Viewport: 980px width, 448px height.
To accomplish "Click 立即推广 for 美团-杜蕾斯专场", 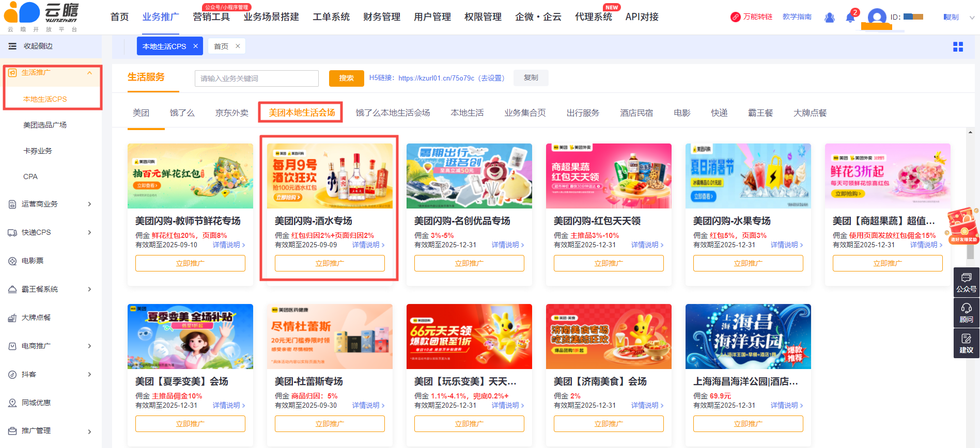I will [x=330, y=424].
